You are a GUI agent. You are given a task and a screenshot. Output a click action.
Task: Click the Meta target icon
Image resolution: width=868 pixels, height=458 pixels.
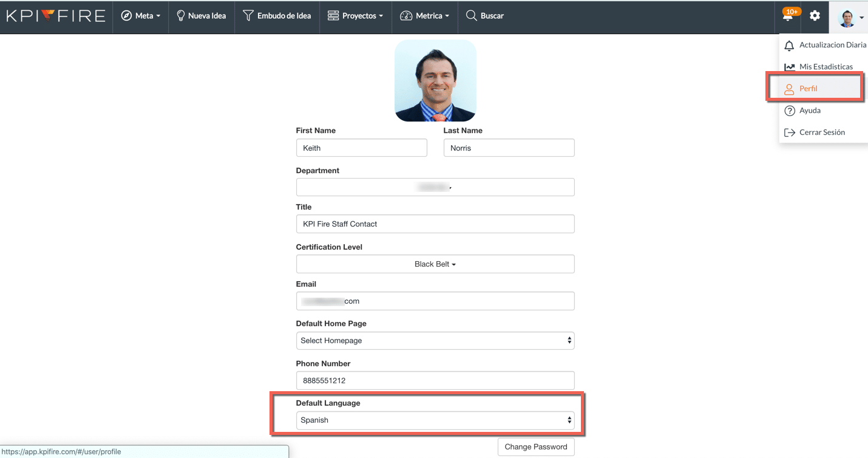(127, 16)
